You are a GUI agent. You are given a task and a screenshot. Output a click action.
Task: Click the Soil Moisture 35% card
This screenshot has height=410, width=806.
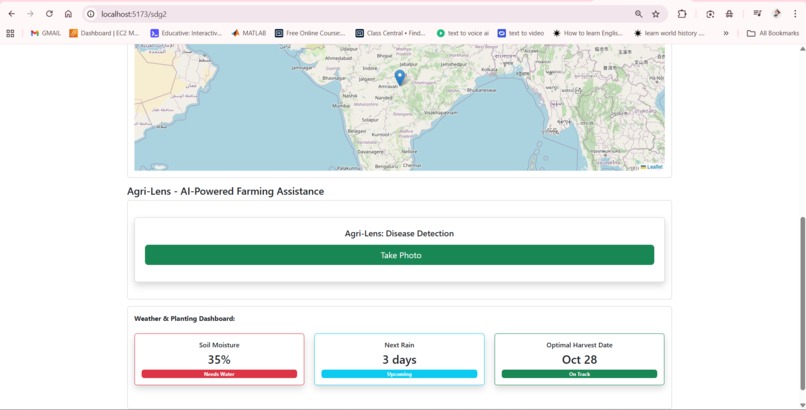219,359
